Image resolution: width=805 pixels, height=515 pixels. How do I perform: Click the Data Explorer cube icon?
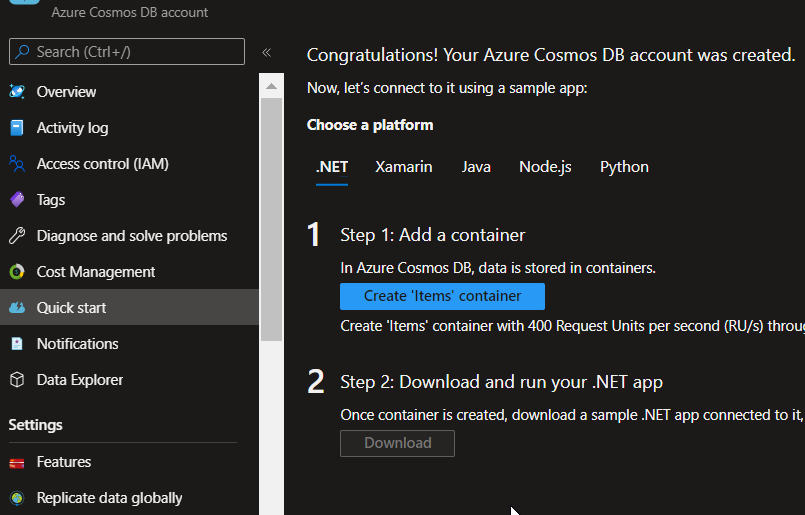pyautogui.click(x=16, y=380)
